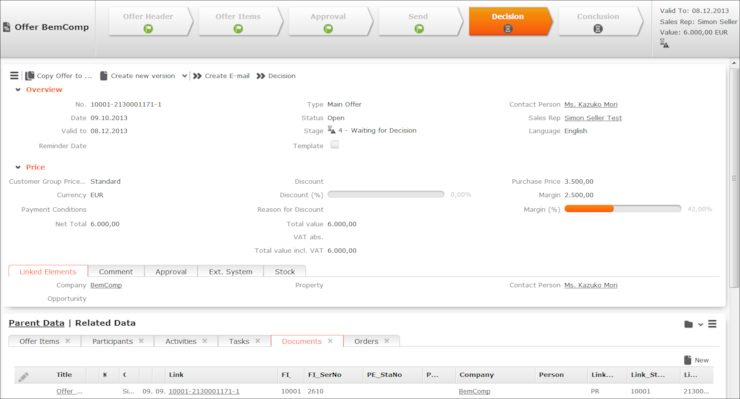The height and width of the screenshot is (399, 740).
Task: Switch to the Orders sub-tab
Action: point(366,341)
